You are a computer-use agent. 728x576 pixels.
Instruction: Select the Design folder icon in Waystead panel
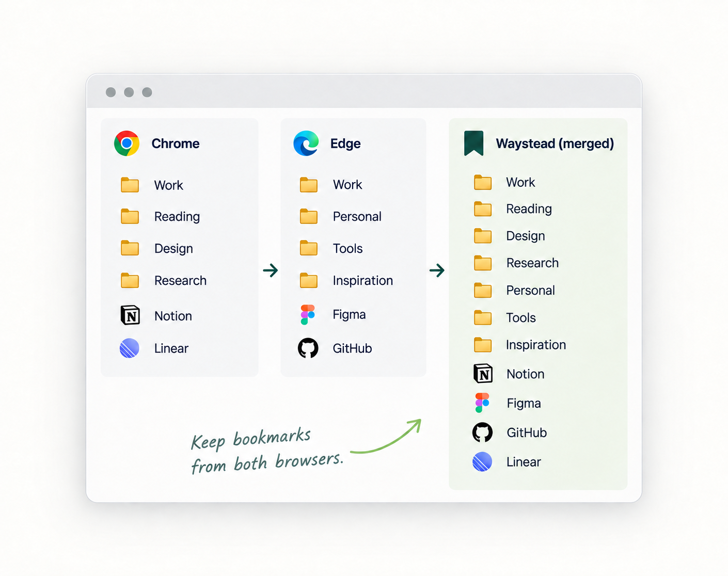[x=483, y=236]
